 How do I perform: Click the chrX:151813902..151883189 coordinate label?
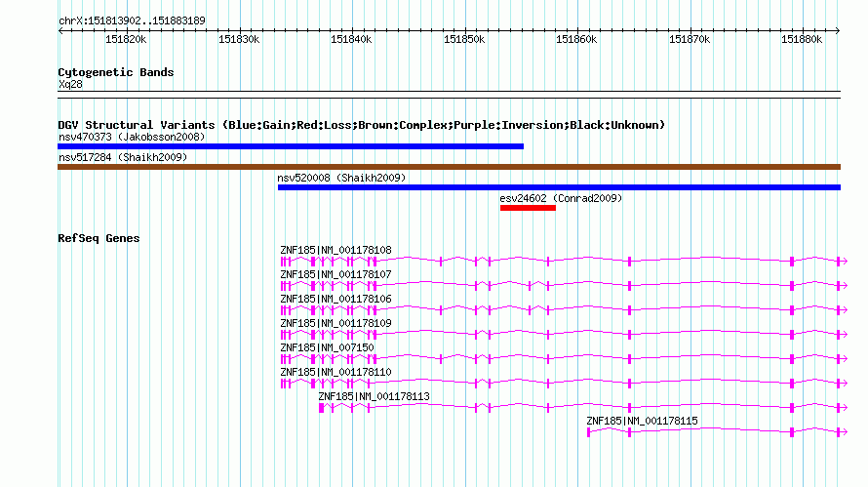coord(132,20)
